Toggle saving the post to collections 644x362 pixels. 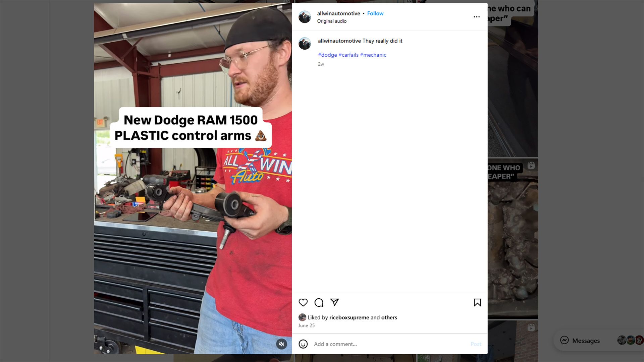[478, 302]
